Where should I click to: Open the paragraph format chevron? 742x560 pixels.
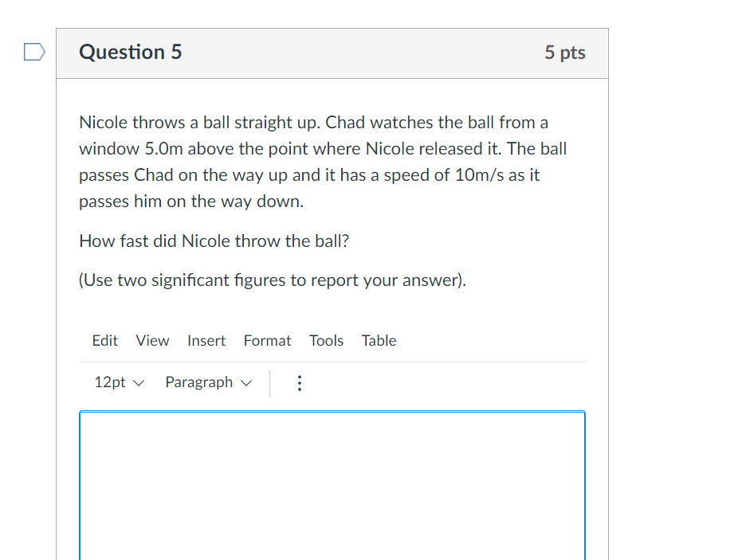(x=246, y=382)
